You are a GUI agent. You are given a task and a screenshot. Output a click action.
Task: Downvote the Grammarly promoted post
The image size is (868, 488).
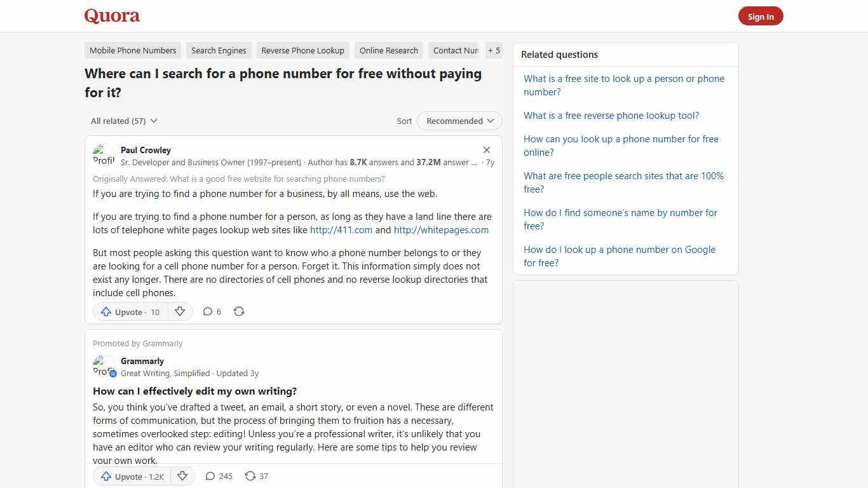(x=182, y=476)
